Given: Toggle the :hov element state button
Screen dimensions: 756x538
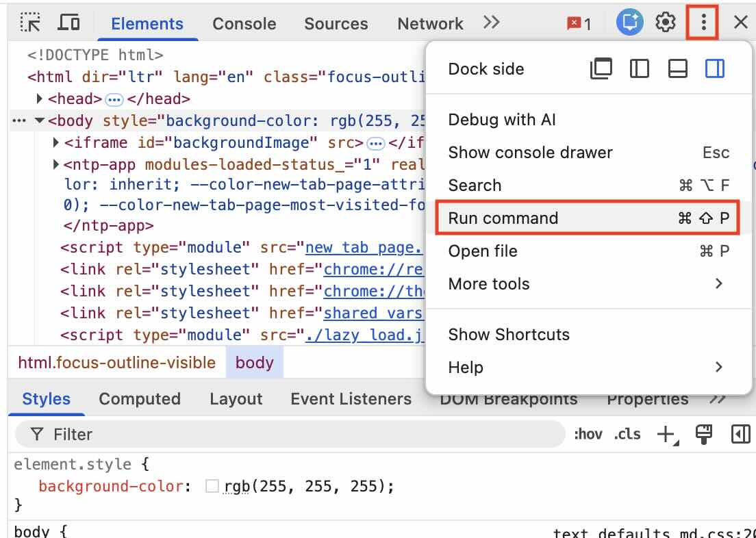Looking at the screenshot, I should (x=588, y=434).
